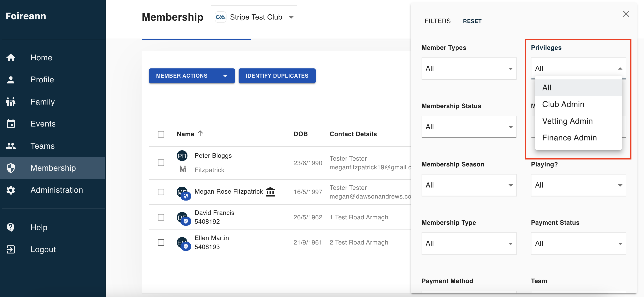This screenshot has height=297, width=644.
Task: Open Teams page from sidebar
Action: [x=53, y=146]
